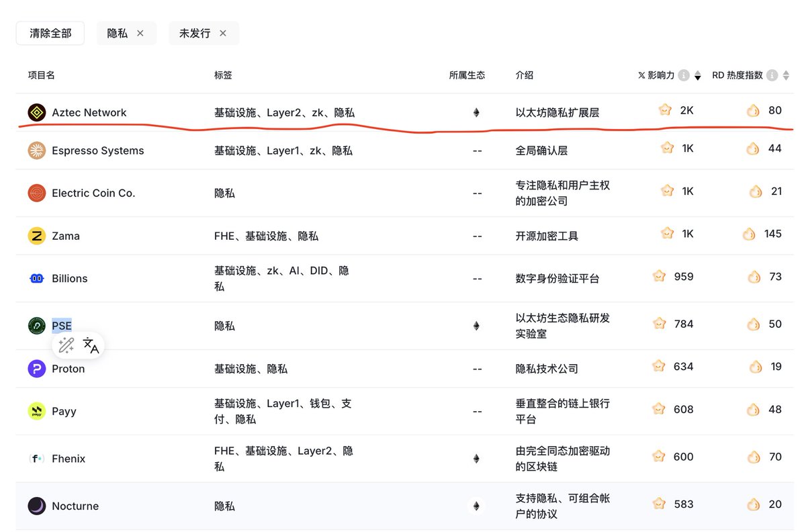Remove the 未发行 filter tag

click(x=223, y=33)
